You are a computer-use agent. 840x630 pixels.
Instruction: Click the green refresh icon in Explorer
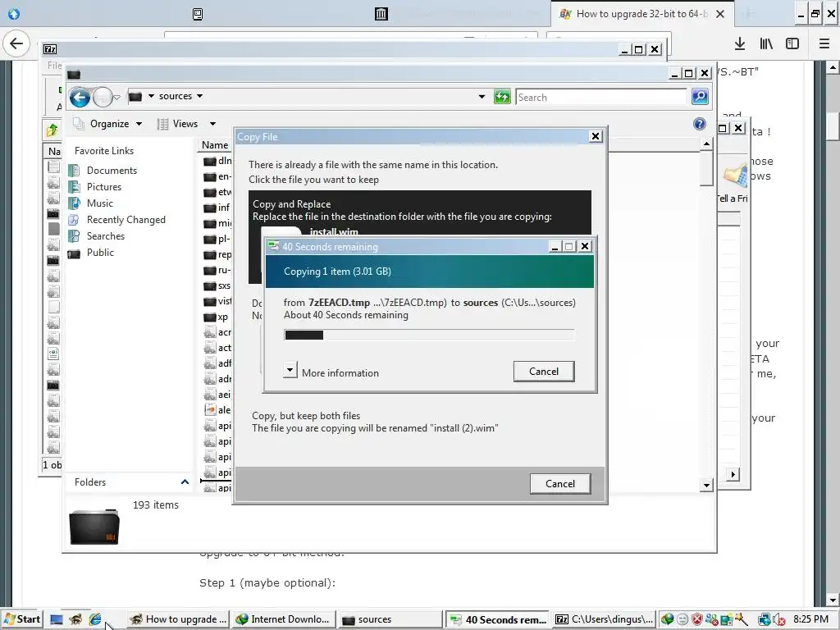coord(502,97)
